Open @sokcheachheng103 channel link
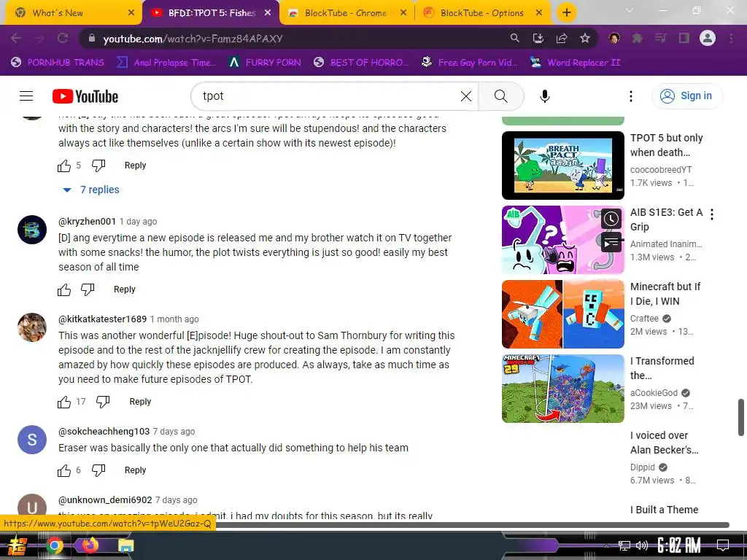Screen dimensions: 747x560 [104, 432]
